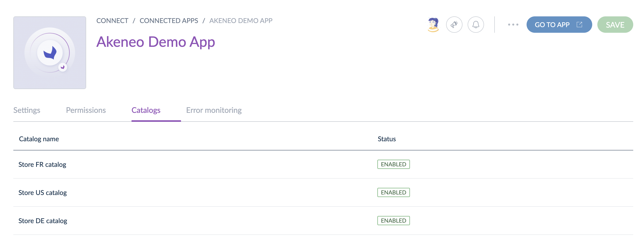Switch to the Permissions tab
Screen dimensions: 644x239
pos(86,110)
